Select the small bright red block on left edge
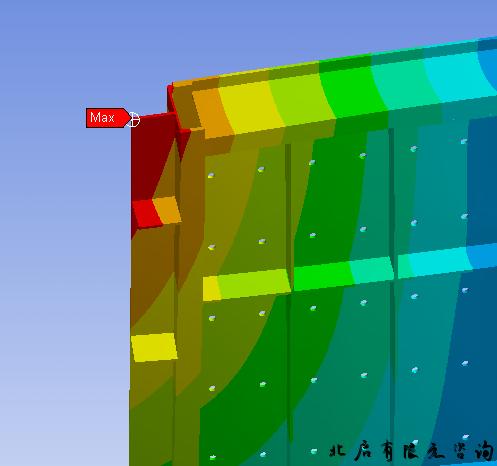497x466 pixels. (147, 213)
